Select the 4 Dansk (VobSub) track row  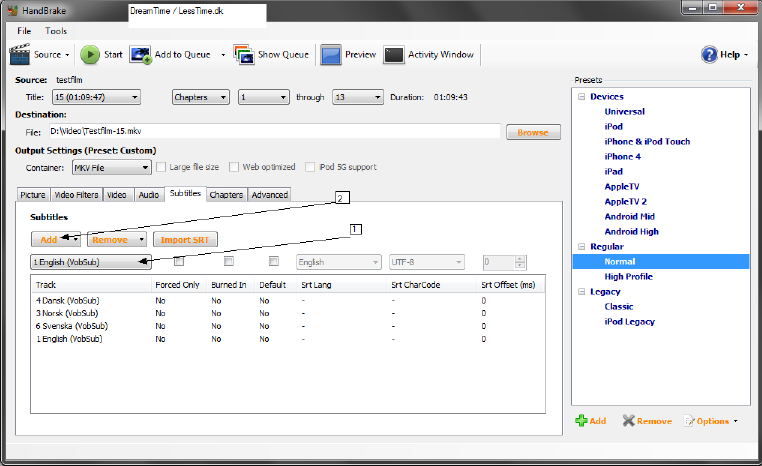(x=288, y=301)
